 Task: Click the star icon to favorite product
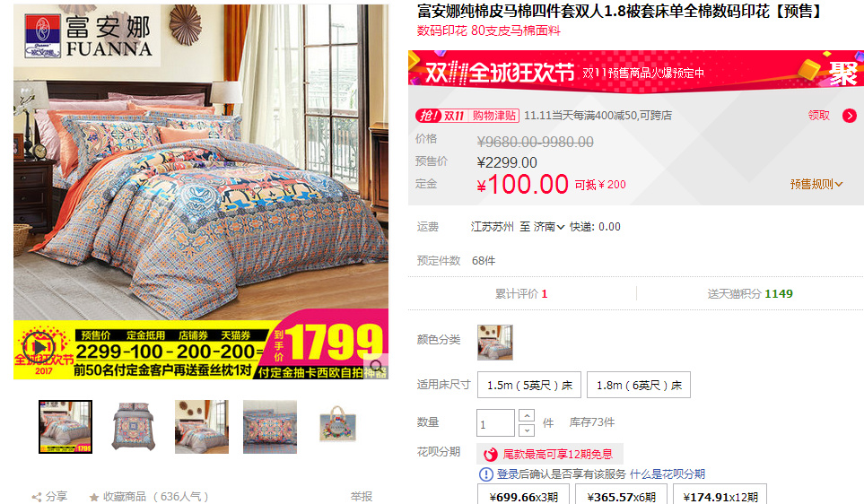94,497
